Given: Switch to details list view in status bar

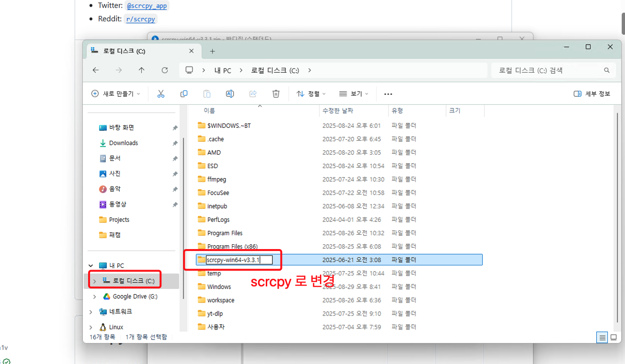Looking at the screenshot, I should pos(602,337).
